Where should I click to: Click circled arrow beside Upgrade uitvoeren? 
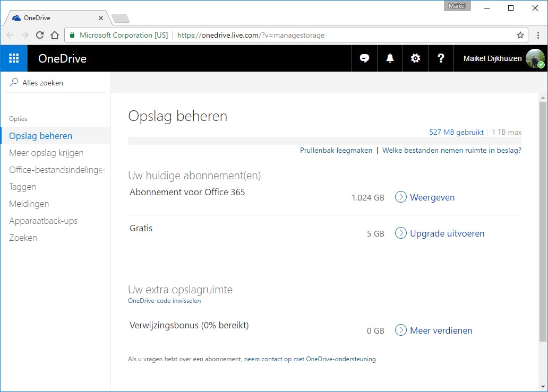pyautogui.click(x=401, y=233)
